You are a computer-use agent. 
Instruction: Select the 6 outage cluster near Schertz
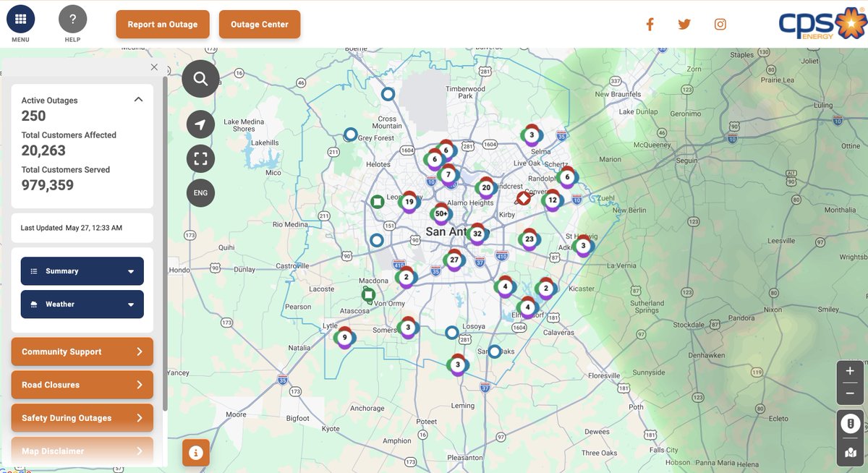[567, 177]
